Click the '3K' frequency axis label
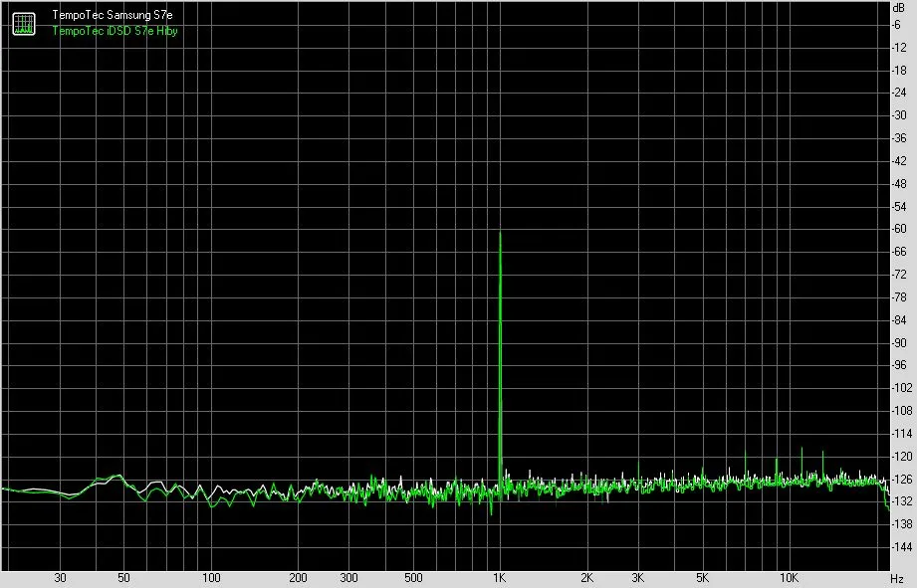The image size is (917, 588). click(637, 578)
